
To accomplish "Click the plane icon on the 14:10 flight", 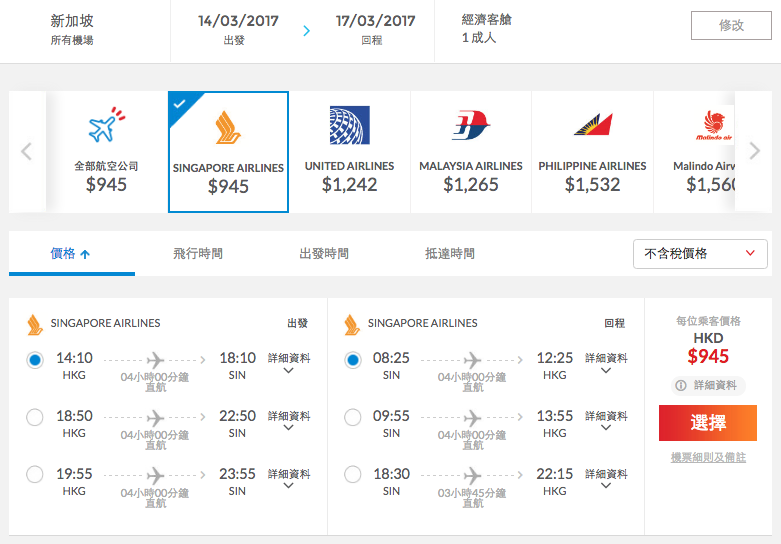I will 155,360.
